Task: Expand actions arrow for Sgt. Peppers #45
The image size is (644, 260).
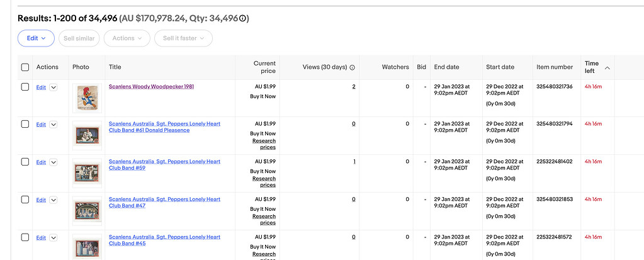Action: (x=53, y=238)
